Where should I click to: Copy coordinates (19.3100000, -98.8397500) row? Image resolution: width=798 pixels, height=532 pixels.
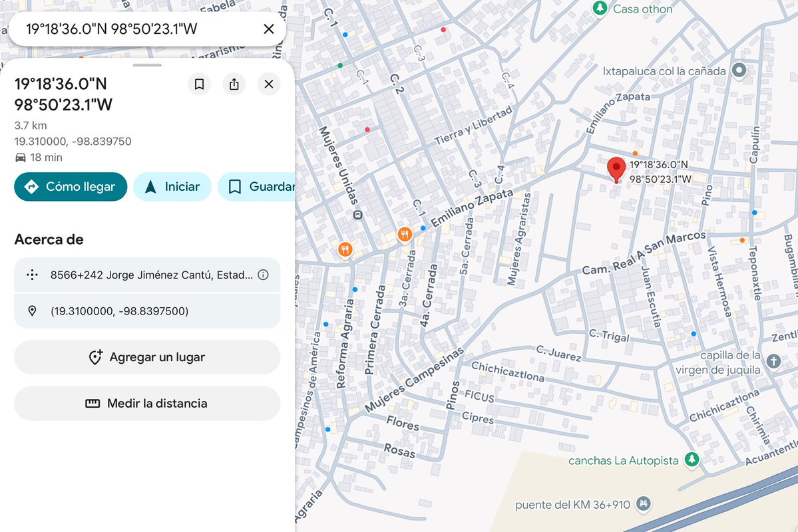pyautogui.click(x=147, y=311)
